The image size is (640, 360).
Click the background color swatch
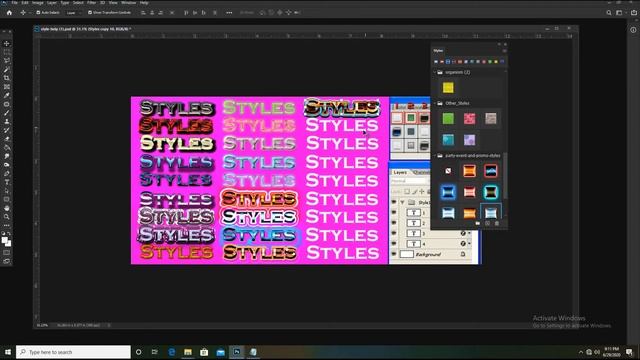click(8, 244)
